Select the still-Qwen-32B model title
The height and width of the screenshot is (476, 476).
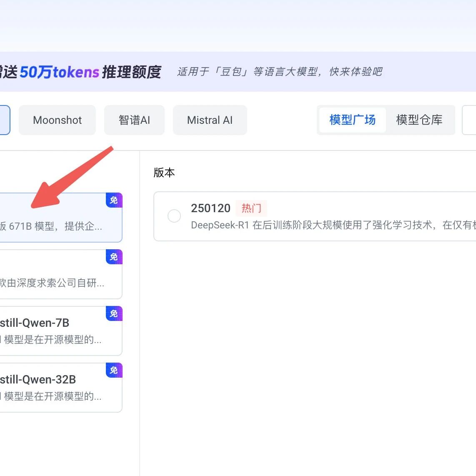coord(38,379)
